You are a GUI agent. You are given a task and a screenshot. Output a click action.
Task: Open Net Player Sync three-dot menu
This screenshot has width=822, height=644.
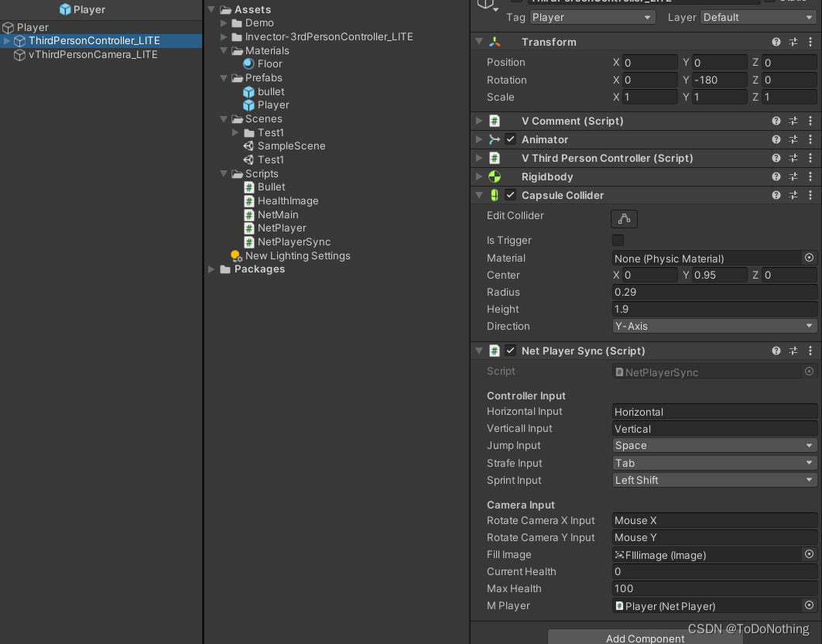coord(810,351)
